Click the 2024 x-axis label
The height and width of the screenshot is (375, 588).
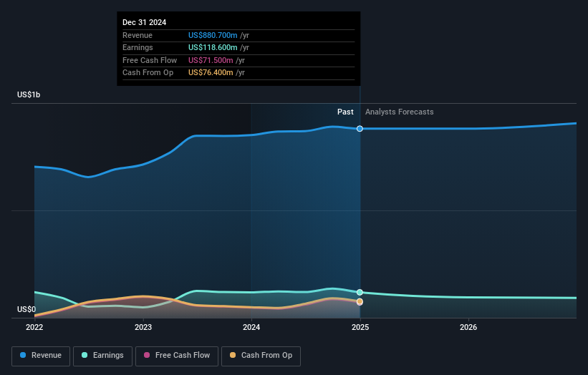[251, 327]
